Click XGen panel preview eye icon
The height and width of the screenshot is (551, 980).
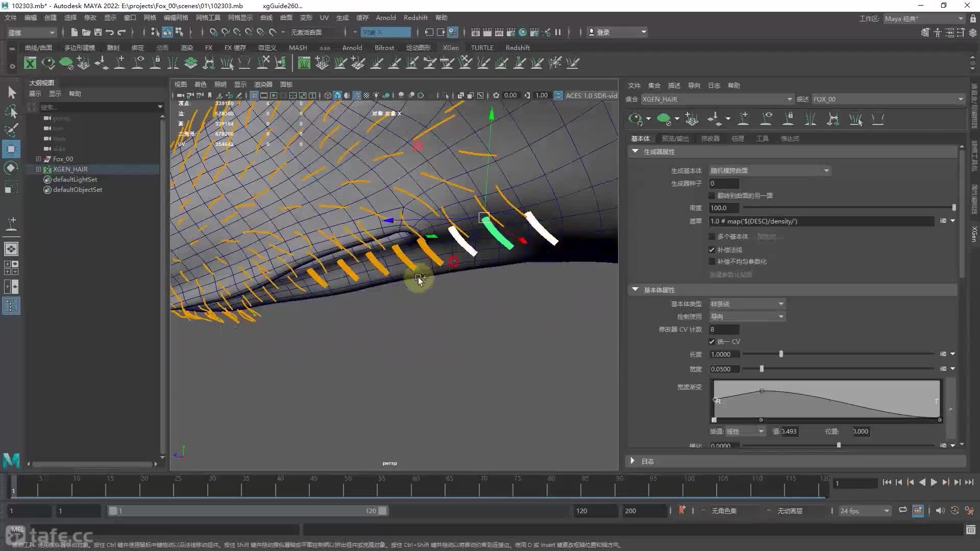tap(635, 119)
